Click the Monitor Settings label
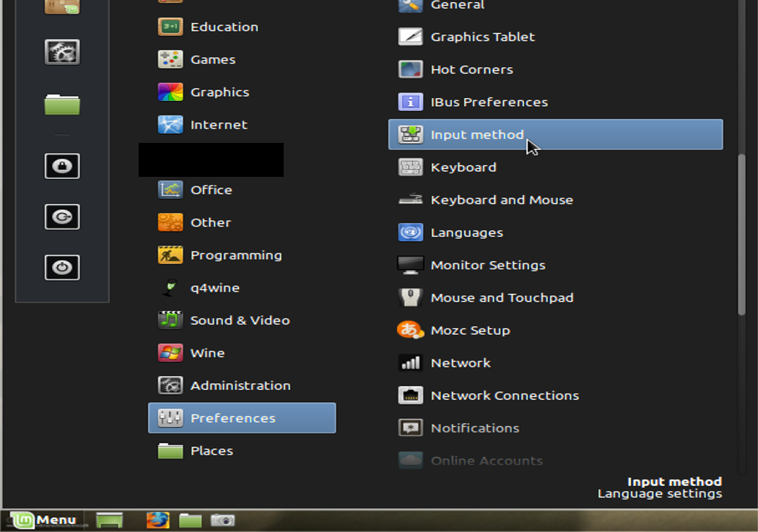The height and width of the screenshot is (532, 758). tap(488, 265)
